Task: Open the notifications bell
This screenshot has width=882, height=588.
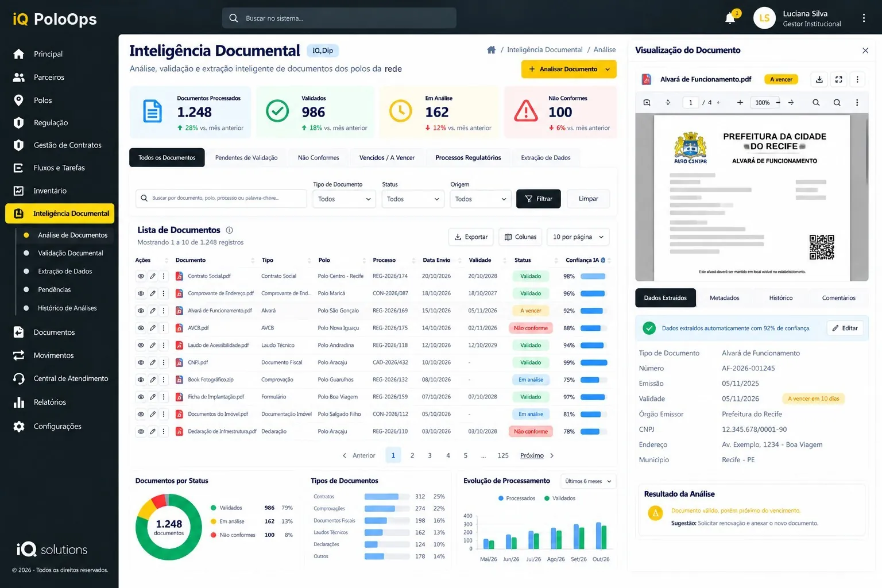Action: click(730, 18)
